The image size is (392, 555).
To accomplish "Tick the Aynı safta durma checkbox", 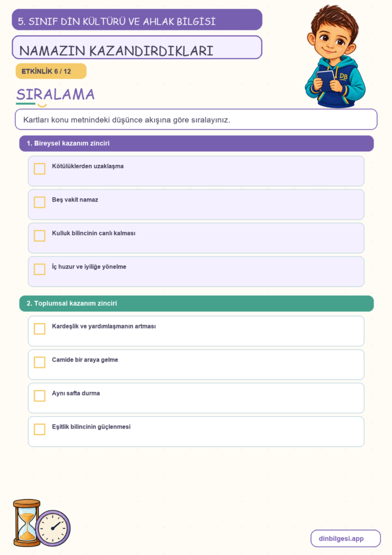I will (40, 396).
